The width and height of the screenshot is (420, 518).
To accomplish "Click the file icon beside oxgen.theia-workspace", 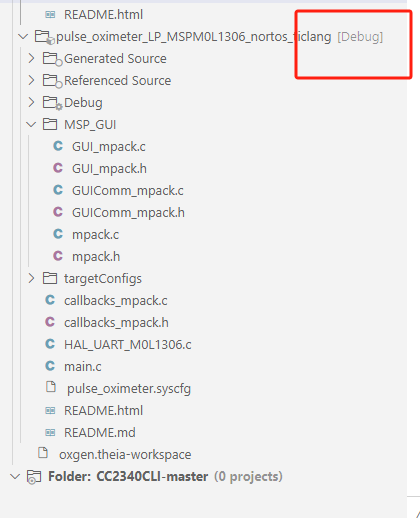I will [x=43, y=453].
